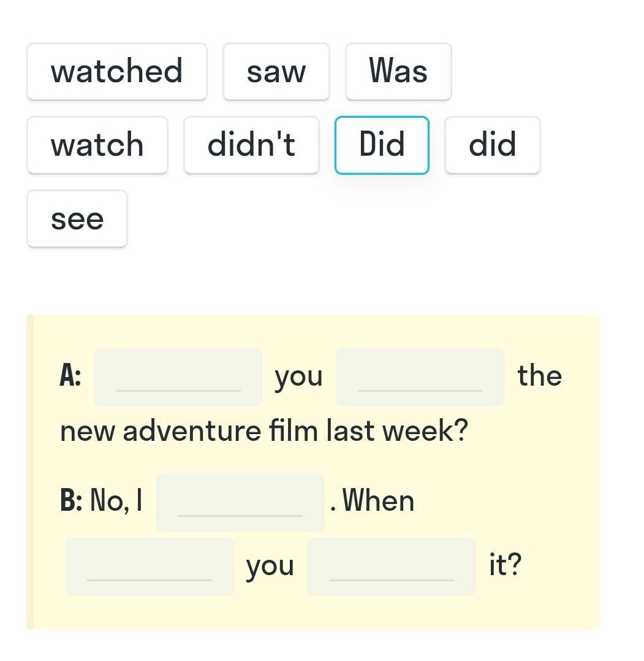Click the highlighted capitalized 'Did' tile
Image resolution: width=644 pixels, height=661 pixels.
[382, 145]
